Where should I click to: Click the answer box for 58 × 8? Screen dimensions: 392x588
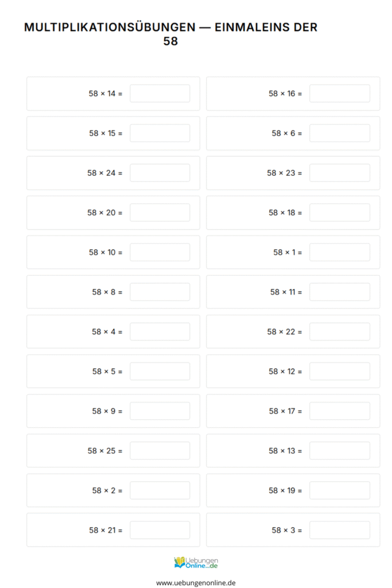(160, 292)
